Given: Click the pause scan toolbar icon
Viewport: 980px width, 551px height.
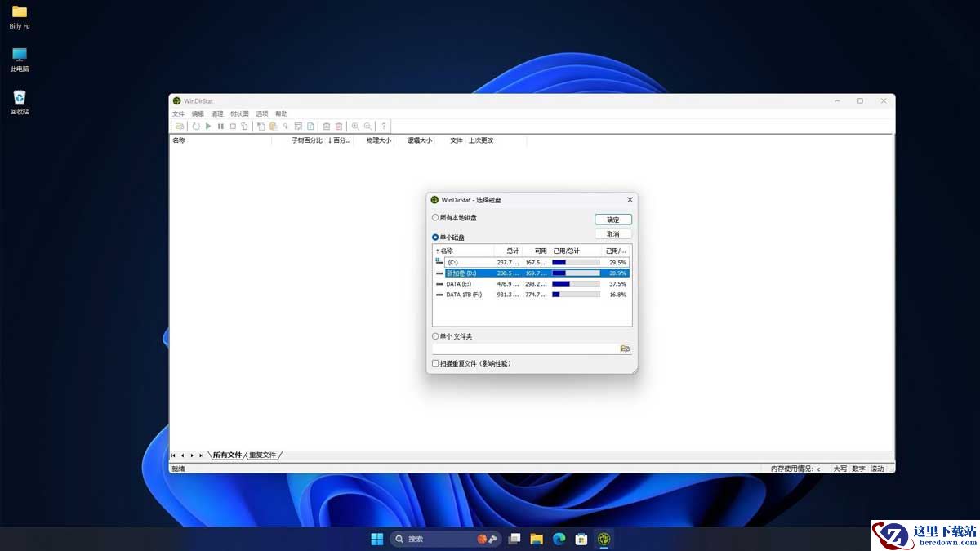Looking at the screenshot, I should (x=220, y=127).
